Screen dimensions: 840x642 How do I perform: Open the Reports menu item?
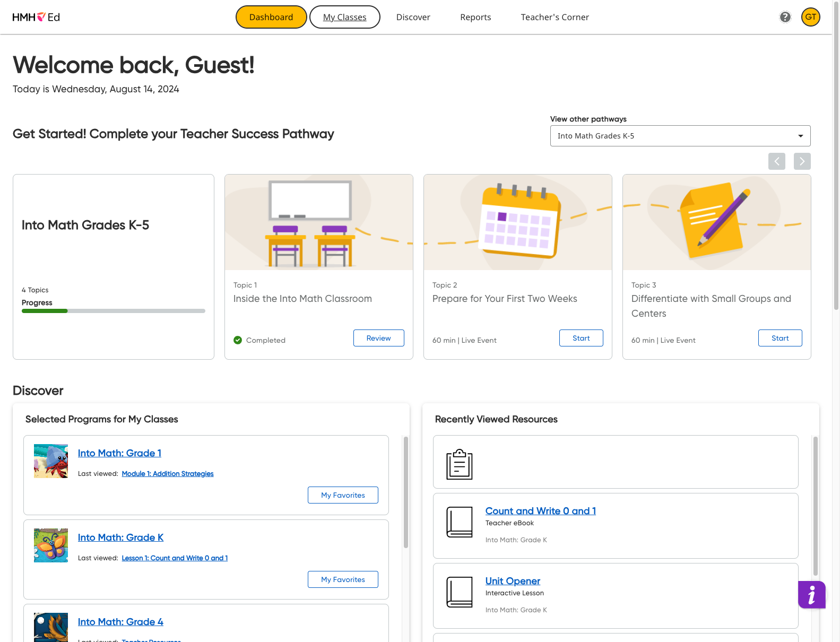(x=475, y=17)
